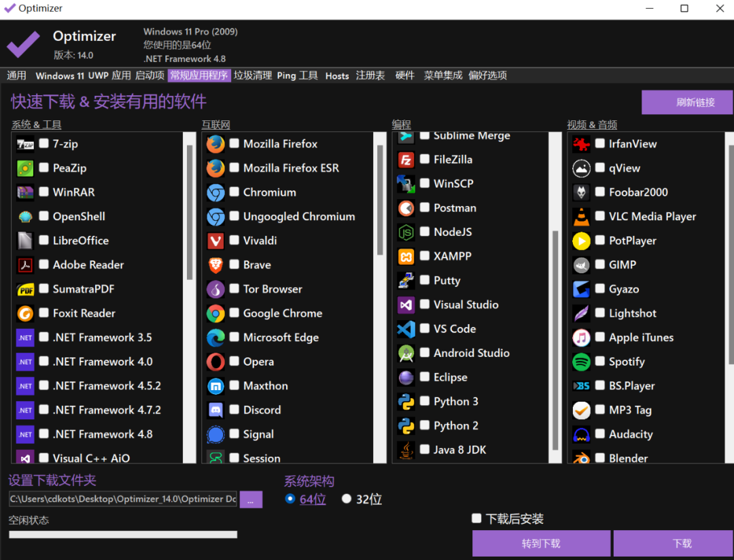Click the FileZilla icon
This screenshot has width=734, height=560.
(x=406, y=160)
